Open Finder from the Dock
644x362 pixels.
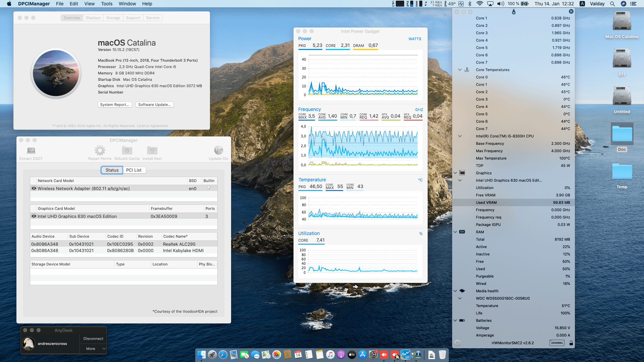coord(202,355)
